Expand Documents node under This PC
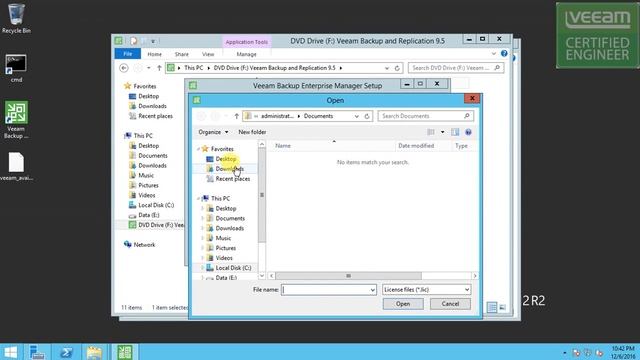Viewport: 640px width, 360px height. click(202, 218)
